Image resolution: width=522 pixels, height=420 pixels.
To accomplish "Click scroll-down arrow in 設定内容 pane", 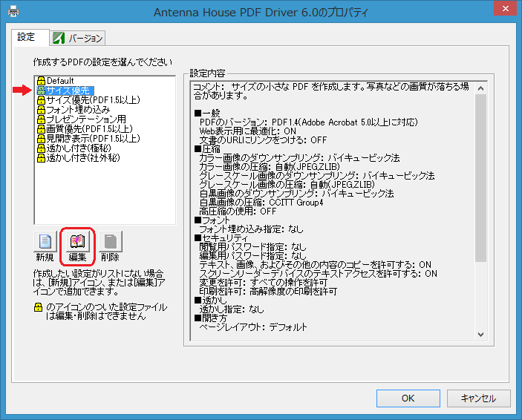I will click(480, 335).
